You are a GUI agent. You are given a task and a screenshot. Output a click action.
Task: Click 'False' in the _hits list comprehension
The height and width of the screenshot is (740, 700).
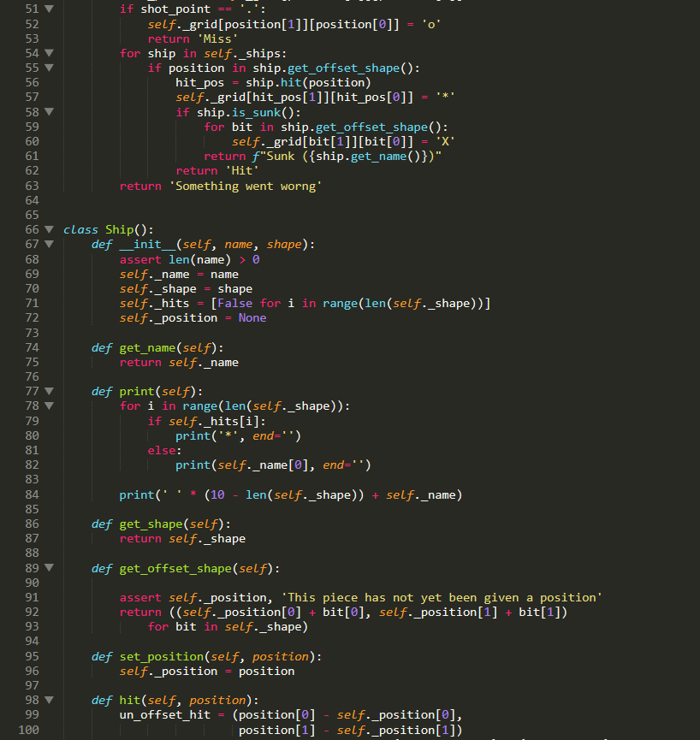(235, 304)
